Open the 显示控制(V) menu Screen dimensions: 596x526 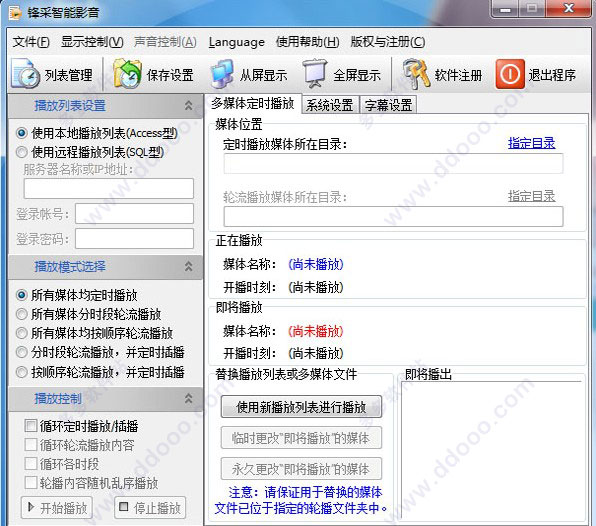click(92, 42)
